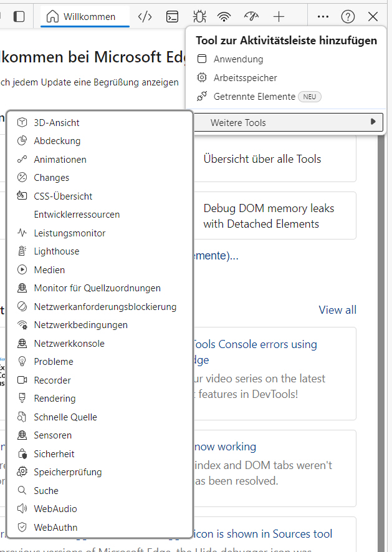Open the Performance gauge icon
The image size is (392, 552).
[x=251, y=17]
